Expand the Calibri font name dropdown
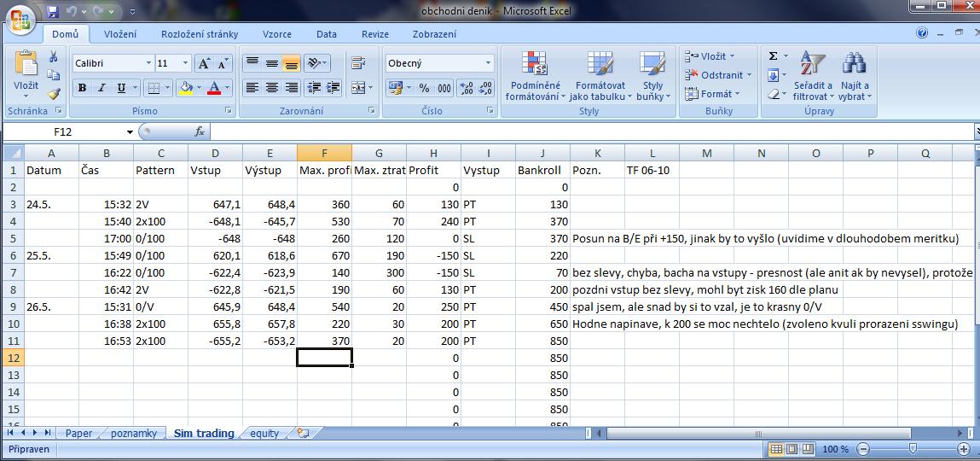The height and width of the screenshot is (461, 980). tap(148, 63)
